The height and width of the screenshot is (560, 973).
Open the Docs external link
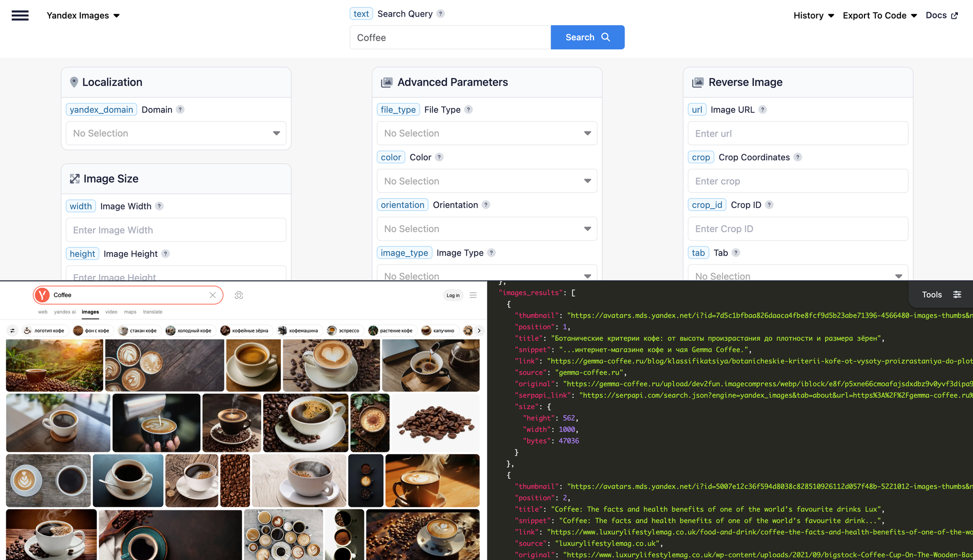[942, 16]
